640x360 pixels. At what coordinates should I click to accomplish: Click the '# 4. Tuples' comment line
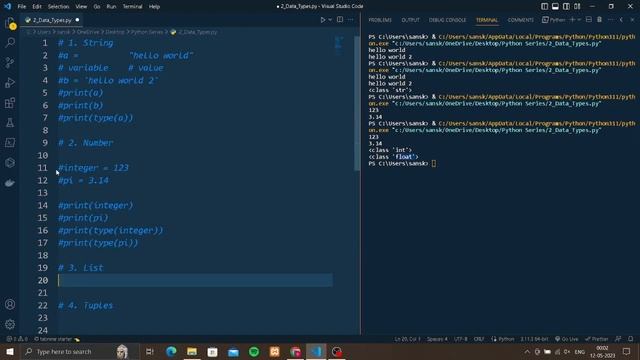point(85,305)
